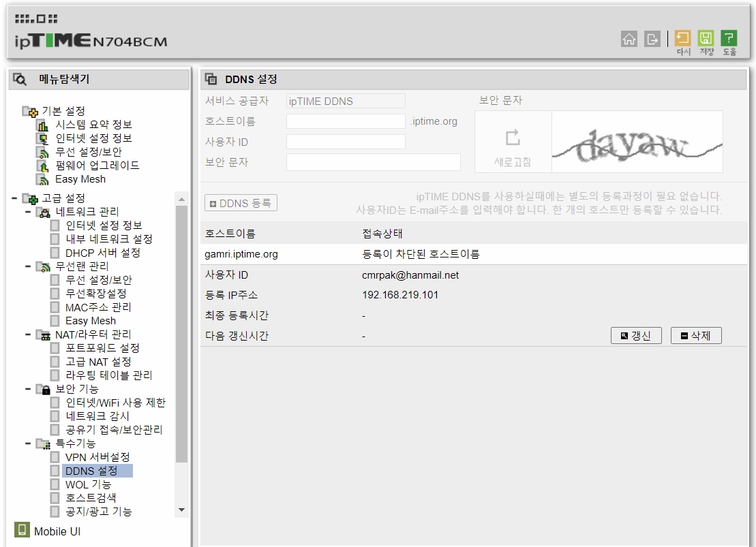The image size is (756, 547).
Task: Click the Mobile UI phone icon
Action: pyautogui.click(x=22, y=530)
